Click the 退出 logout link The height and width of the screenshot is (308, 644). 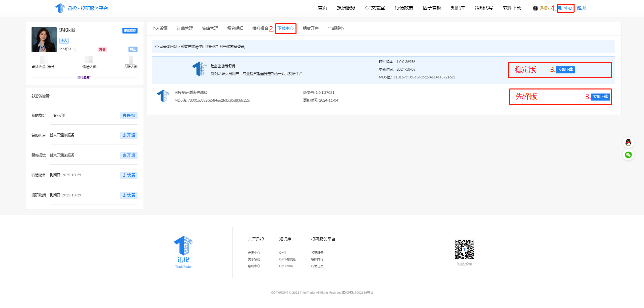582,8
